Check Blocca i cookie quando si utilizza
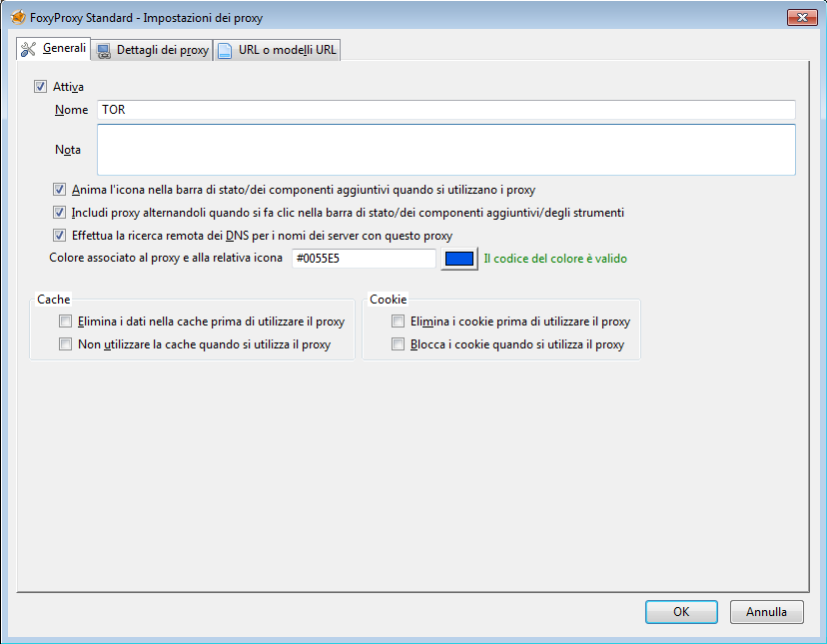The width and height of the screenshot is (827, 644). (399, 344)
